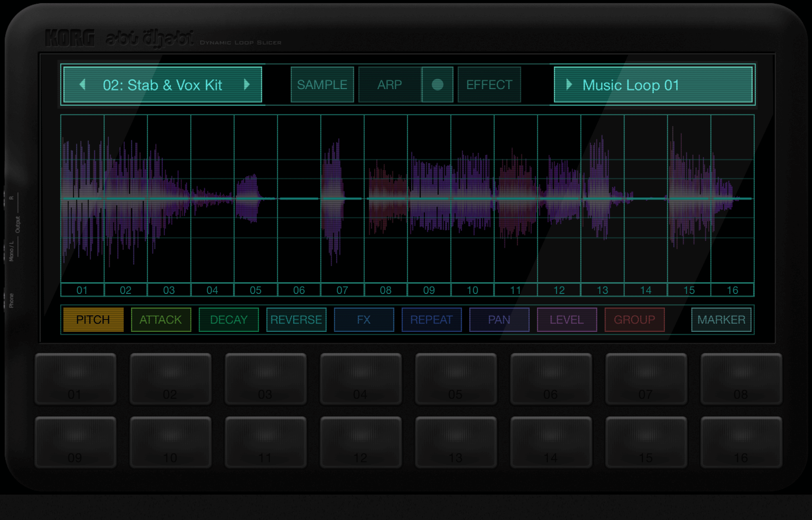Select slice label 07 in waveform
The height and width of the screenshot is (520, 812).
pos(342,290)
